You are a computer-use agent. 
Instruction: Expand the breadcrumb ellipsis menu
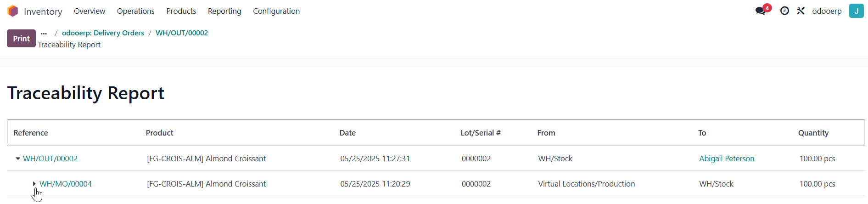[44, 33]
